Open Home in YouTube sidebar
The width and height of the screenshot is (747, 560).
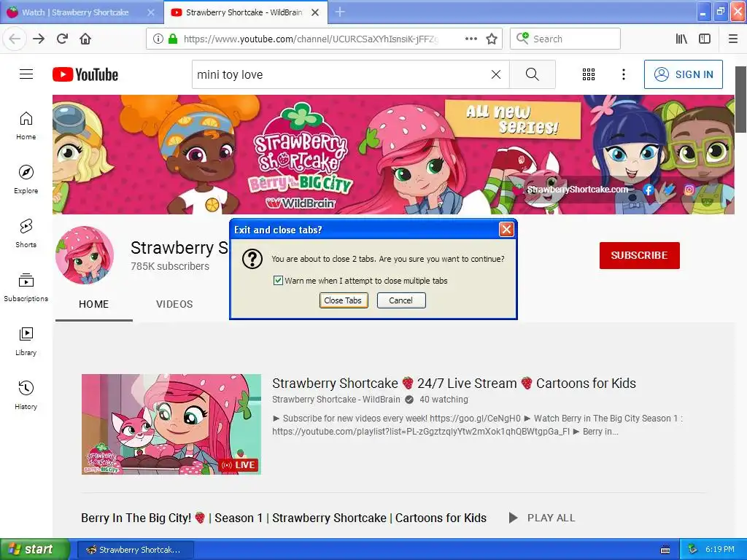coord(26,125)
